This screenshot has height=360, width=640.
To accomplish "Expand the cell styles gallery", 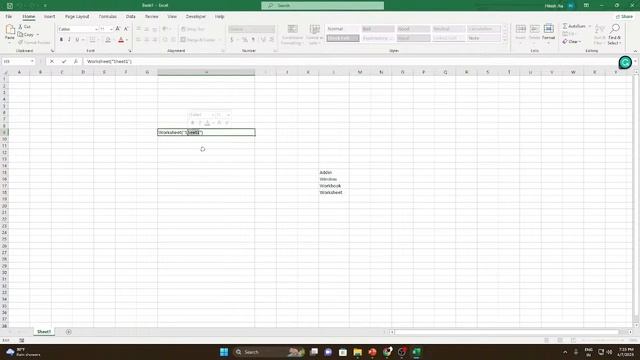I will pyautogui.click(x=505, y=40).
